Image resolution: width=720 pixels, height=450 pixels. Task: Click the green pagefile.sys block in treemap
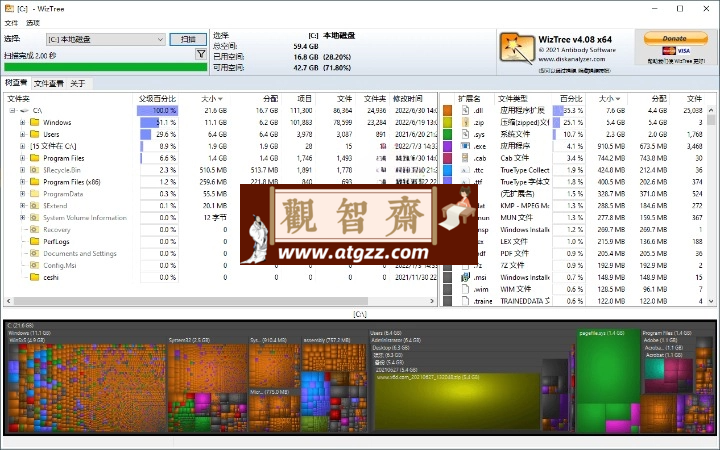tap(608, 366)
